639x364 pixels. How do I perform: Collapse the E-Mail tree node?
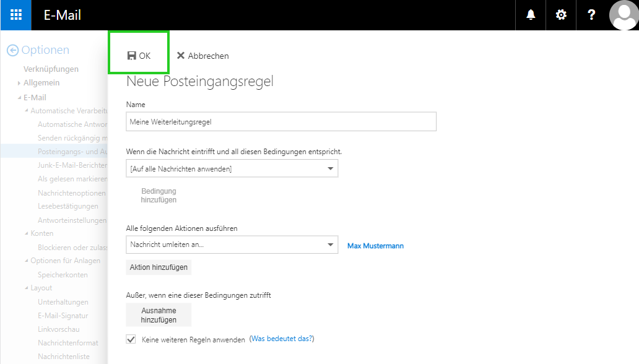[19, 97]
